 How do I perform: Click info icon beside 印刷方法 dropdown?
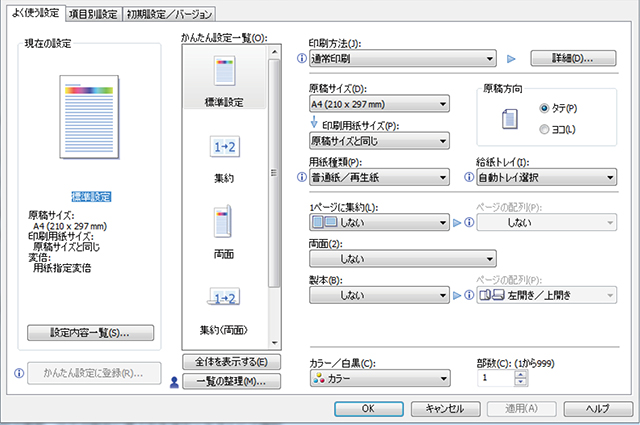(302, 59)
